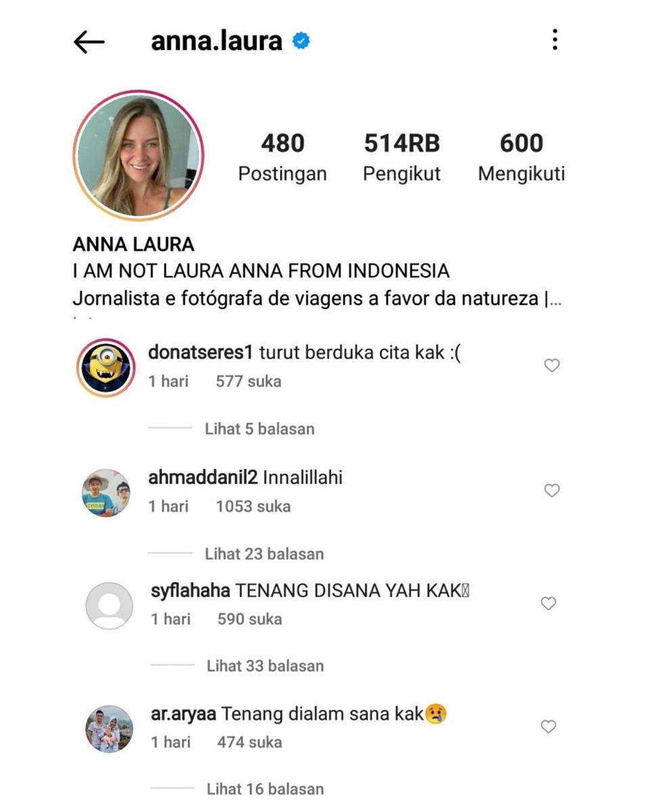
Task: View the 480 Postingan posts count
Action: (282, 157)
